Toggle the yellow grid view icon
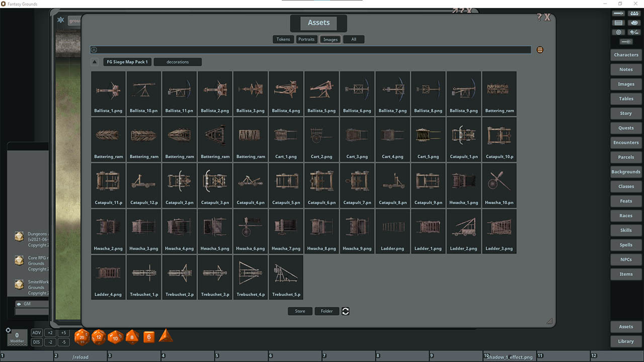 click(540, 49)
